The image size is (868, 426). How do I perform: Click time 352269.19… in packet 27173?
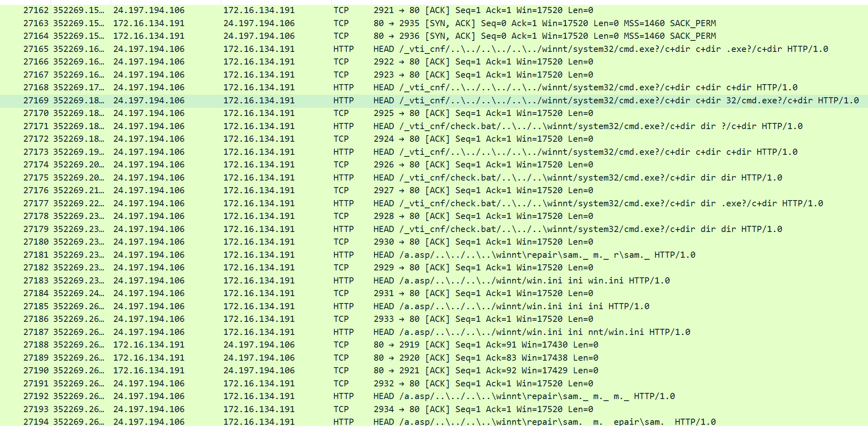click(x=79, y=152)
